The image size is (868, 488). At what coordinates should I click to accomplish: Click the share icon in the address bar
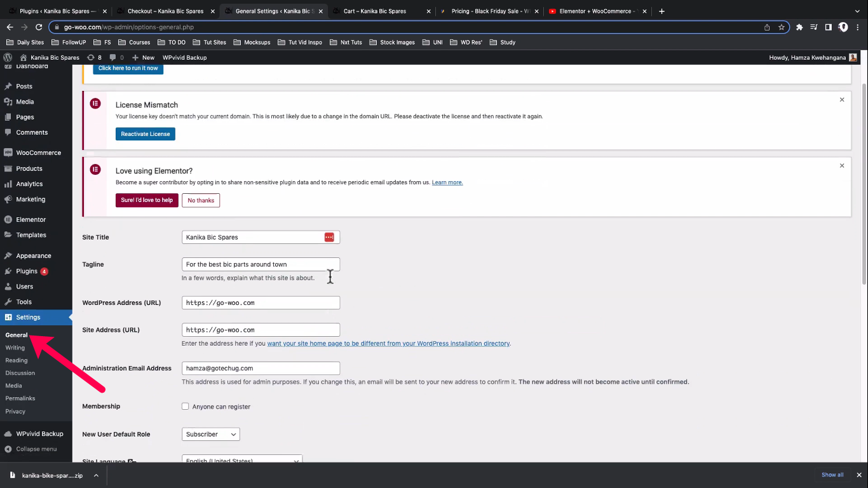click(x=767, y=27)
